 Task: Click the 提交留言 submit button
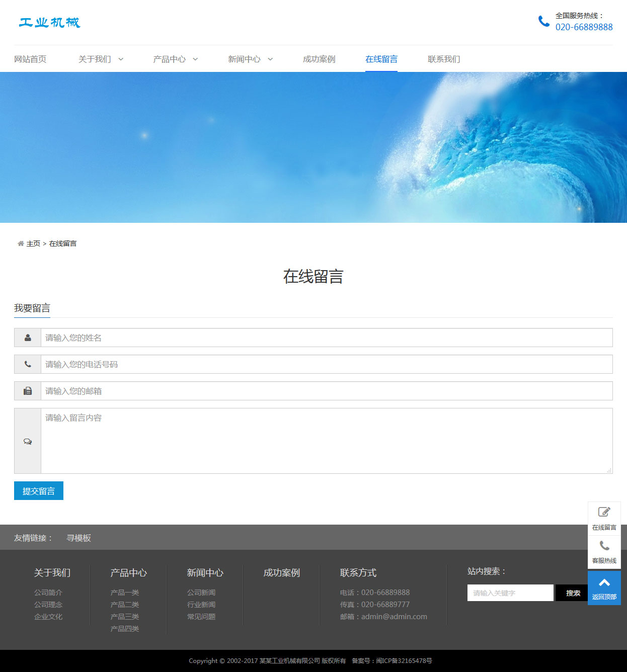coord(39,491)
